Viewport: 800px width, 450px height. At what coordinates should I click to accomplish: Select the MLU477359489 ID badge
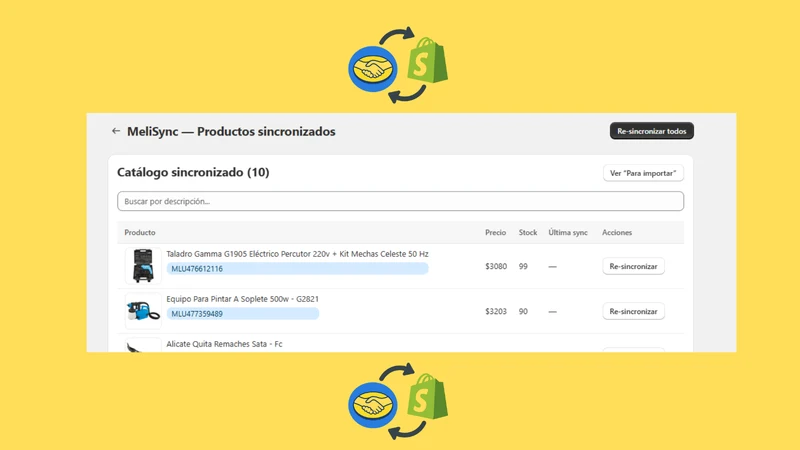pyautogui.click(x=243, y=314)
